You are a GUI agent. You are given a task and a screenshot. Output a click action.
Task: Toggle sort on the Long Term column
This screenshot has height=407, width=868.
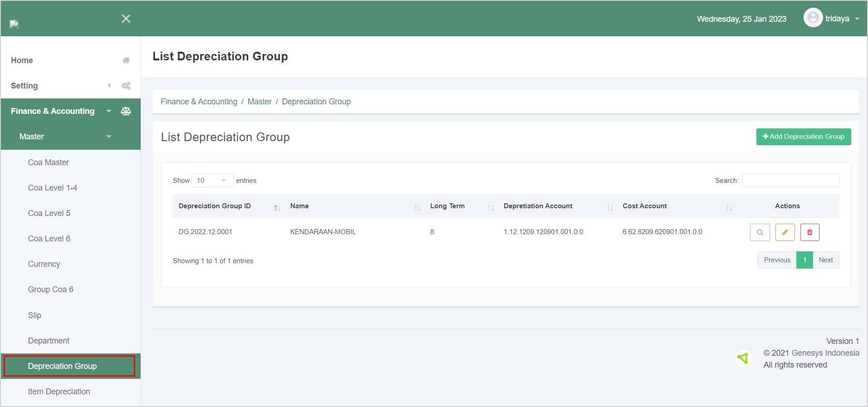tap(490, 207)
